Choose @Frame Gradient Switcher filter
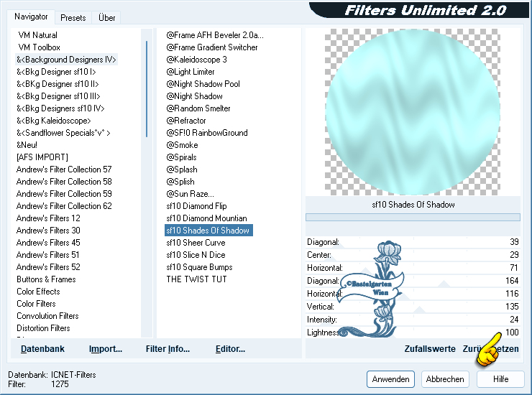The height and width of the screenshot is (395, 532). (x=211, y=47)
